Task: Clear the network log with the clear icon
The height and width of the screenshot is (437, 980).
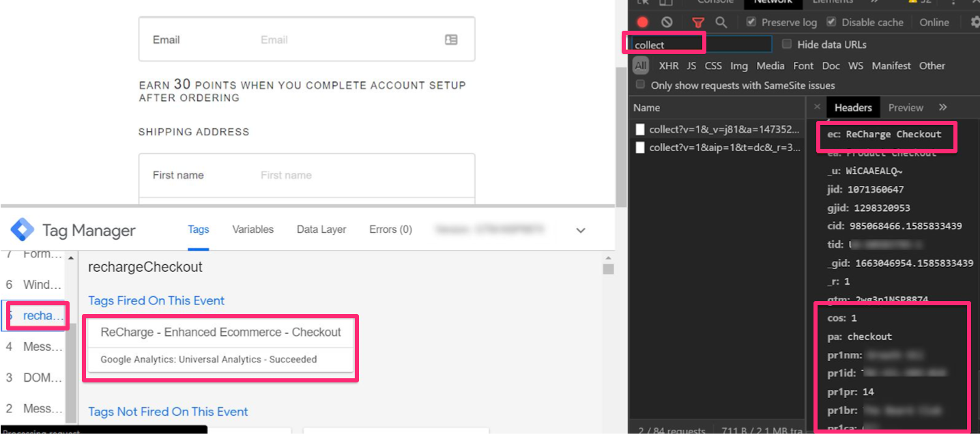Action: [x=667, y=23]
